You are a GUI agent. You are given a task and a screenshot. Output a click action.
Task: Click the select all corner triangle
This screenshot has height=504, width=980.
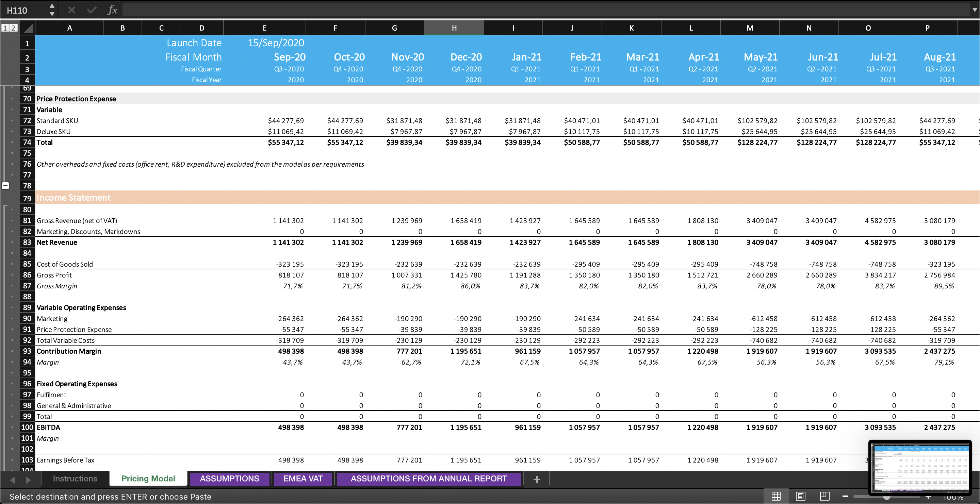(27, 28)
